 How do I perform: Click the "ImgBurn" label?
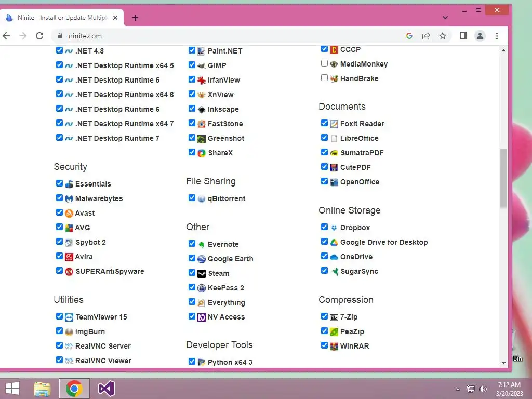90,332
